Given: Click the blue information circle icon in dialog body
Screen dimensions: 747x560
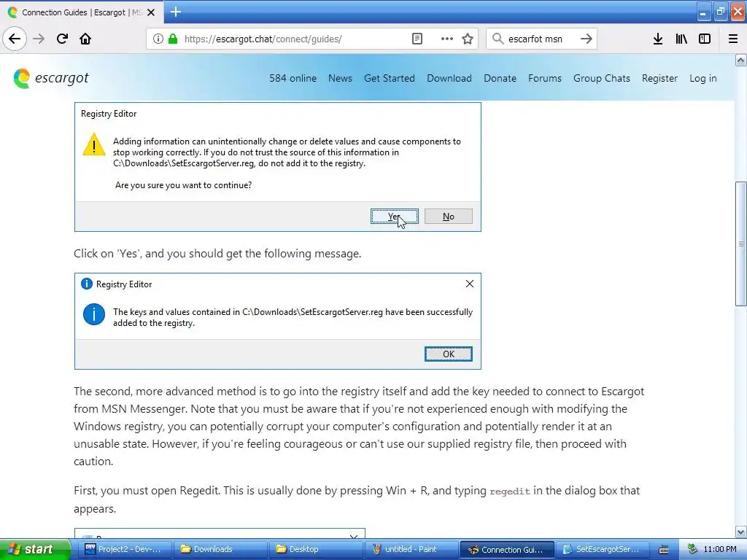Looking at the screenshot, I should pyautogui.click(x=94, y=314).
